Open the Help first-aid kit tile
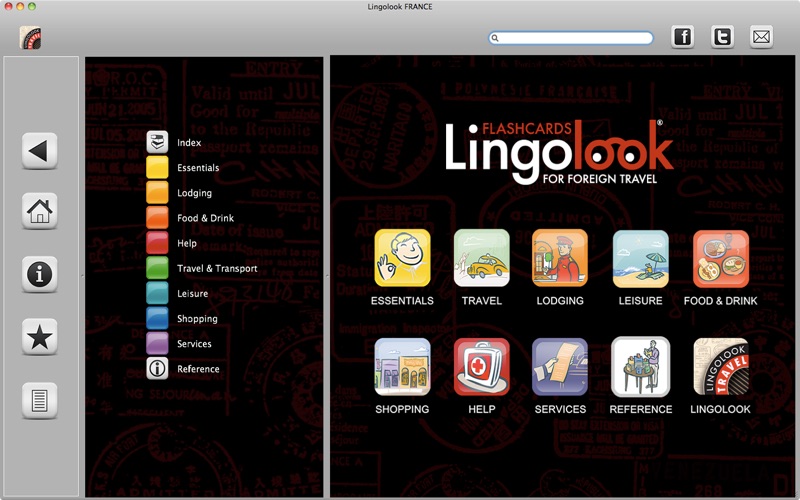This screenshot has height=500, width=800. pos(482,367)
